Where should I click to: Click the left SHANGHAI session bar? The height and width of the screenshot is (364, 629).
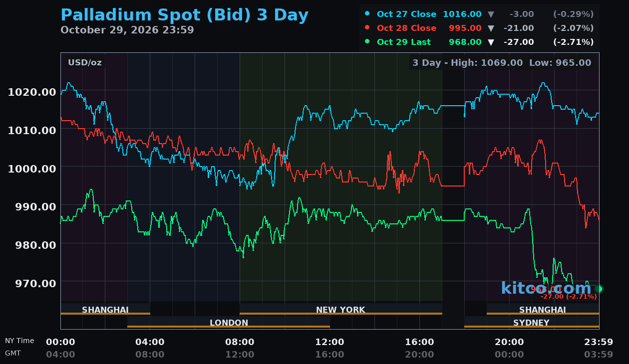105,309
